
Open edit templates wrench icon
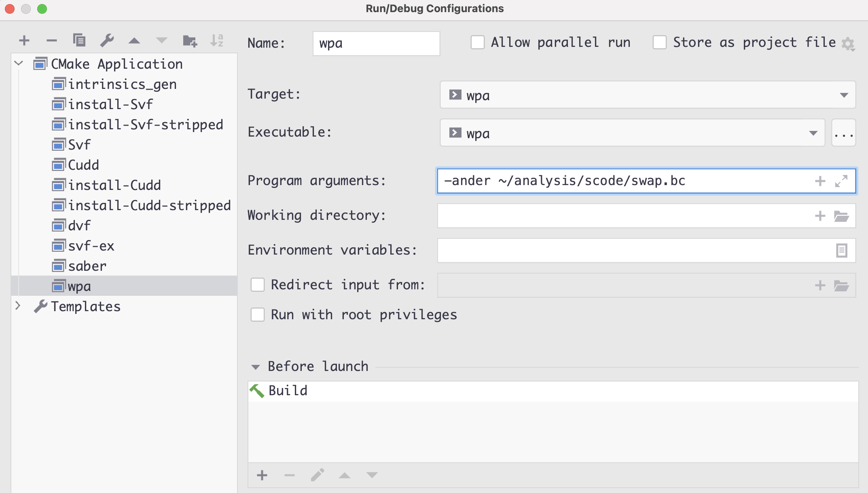(x=107, y=40)
